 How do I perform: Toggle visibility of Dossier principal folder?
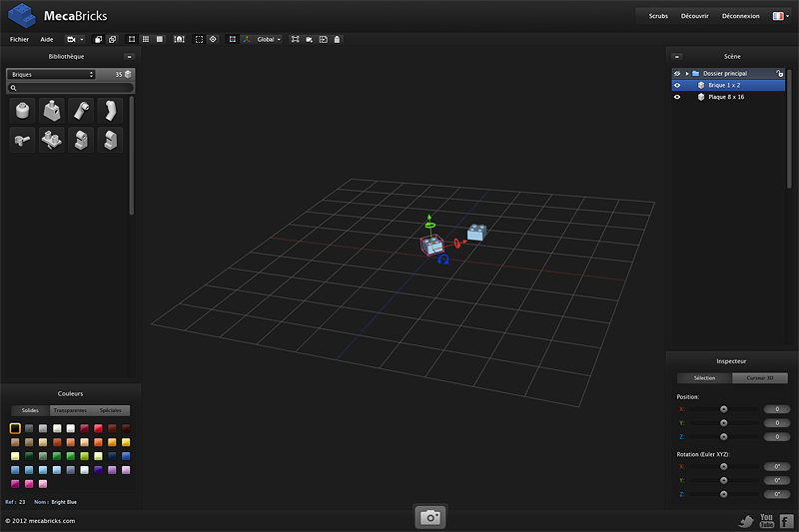tap(677, 73)
